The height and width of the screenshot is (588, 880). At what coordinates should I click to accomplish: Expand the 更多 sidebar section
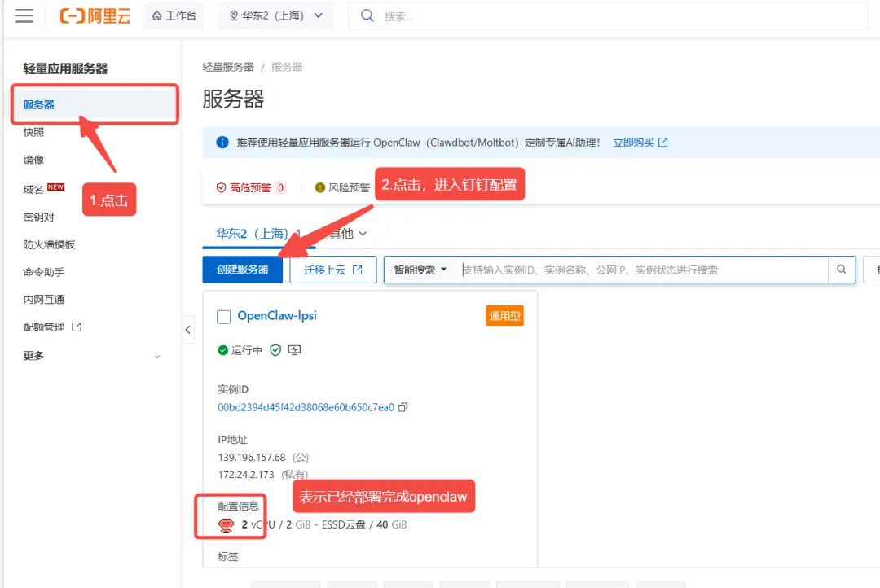[x=91, y=355]
